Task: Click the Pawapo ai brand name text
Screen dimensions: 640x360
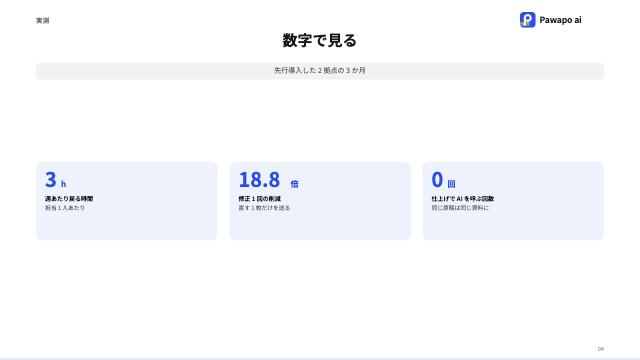Action: click(560, 20)
